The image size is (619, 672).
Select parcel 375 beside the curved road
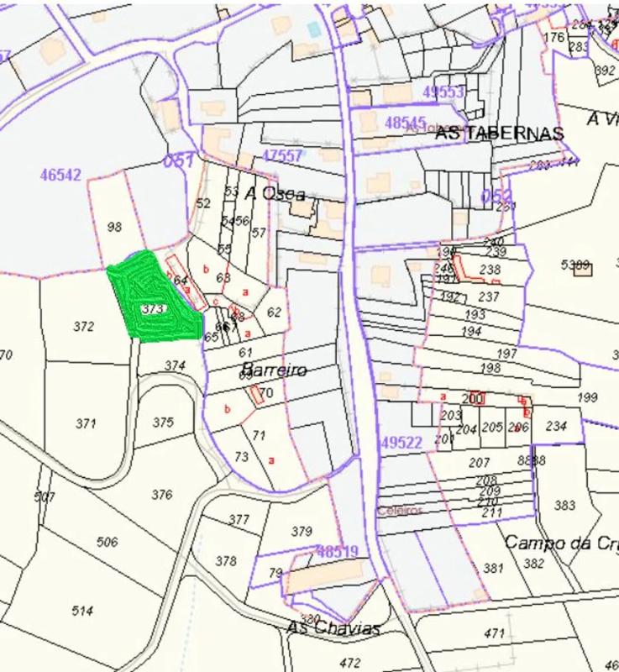pyautogui.click(x=163, y=422)
